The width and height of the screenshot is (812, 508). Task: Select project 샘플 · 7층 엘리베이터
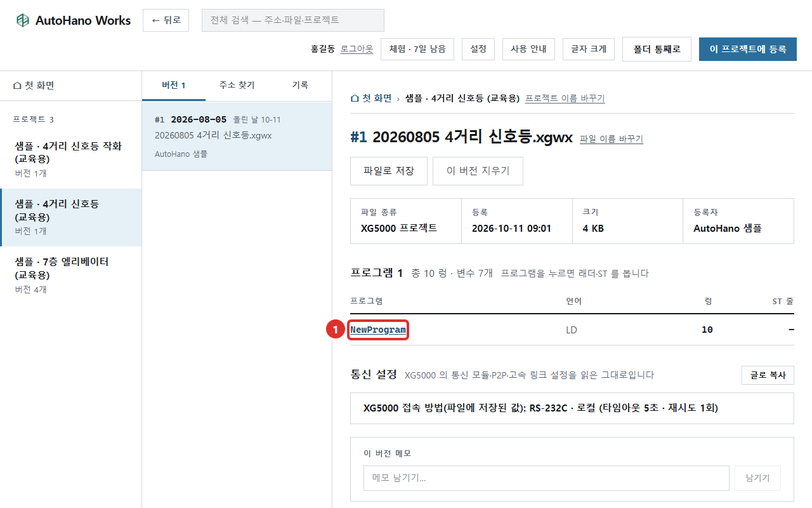pos(70,275)
